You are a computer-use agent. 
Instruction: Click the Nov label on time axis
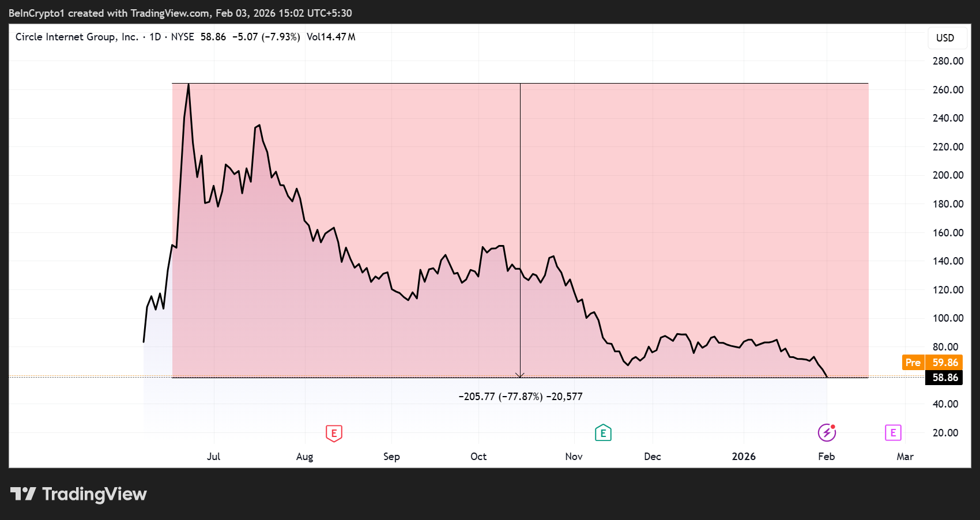click(x=574, y=457)
